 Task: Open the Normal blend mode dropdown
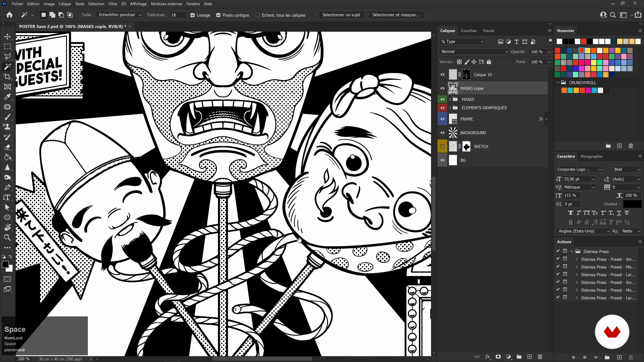click(474, 51)
